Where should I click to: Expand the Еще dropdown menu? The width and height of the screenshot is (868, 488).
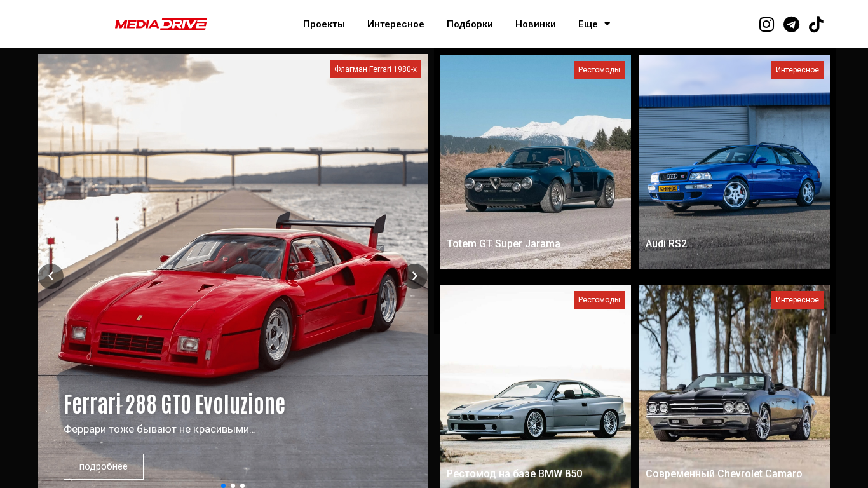(x=594, y=24)
